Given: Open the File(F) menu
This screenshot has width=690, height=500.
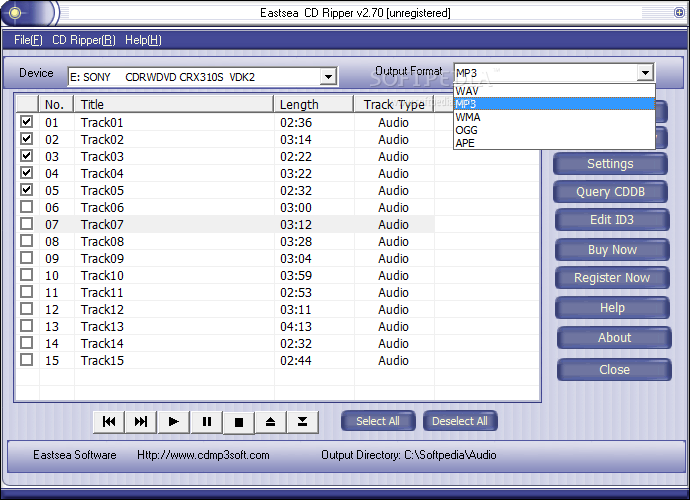Looking at the screenshot, I should click(28, 40).
